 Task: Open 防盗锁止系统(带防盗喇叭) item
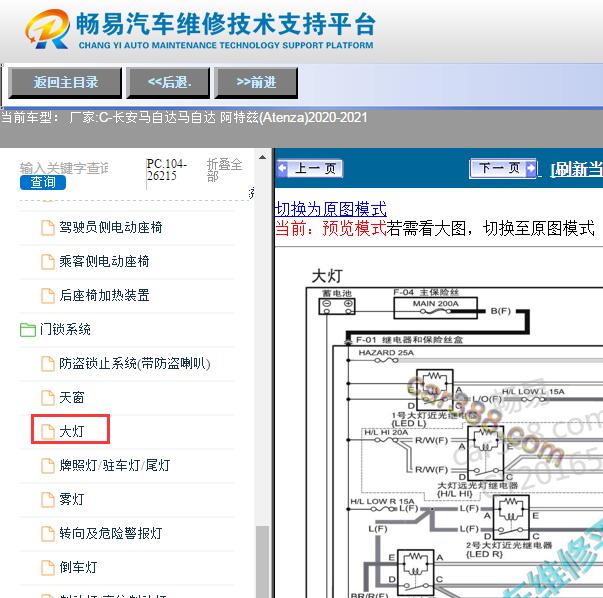(135, 363)
